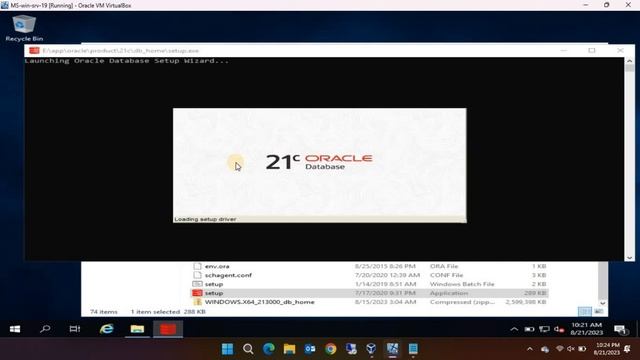640x360 pixels.
Task: Click the guest tray muted volume icon
Action: (559, 329)
